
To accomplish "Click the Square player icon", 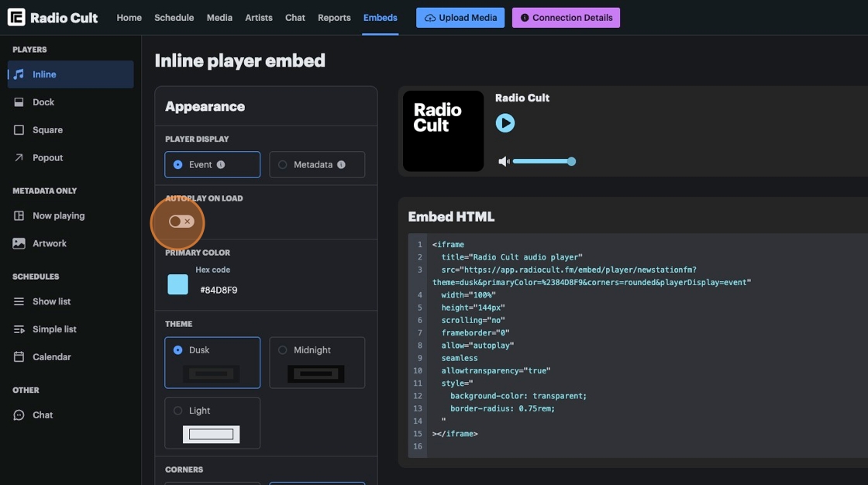I will coord(19,129).
